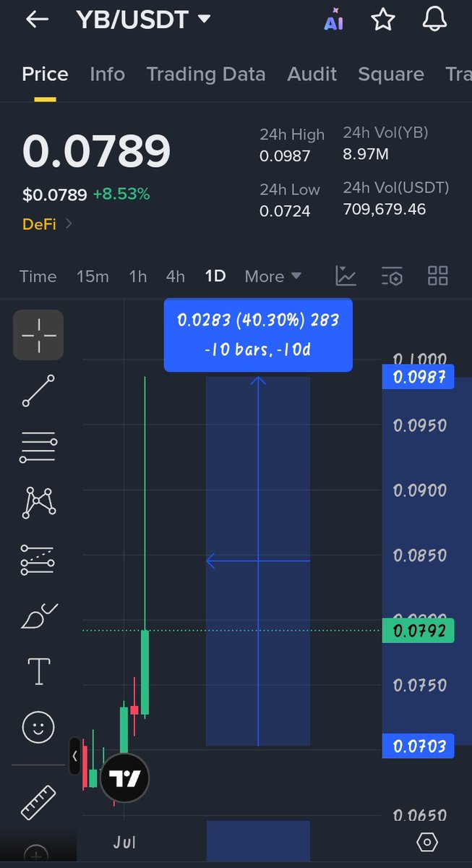Open the TradingView logo button

(x=124, y=778)
